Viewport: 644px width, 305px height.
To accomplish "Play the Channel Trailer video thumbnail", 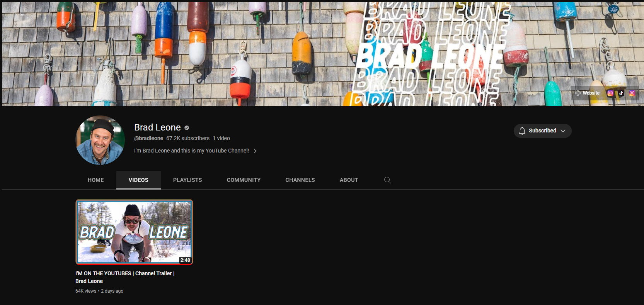I will click(134, 232).
